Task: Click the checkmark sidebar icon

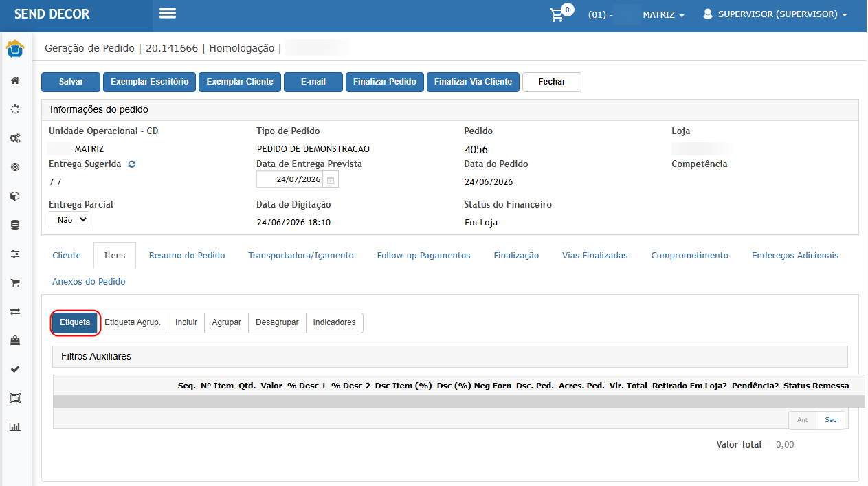Action: (x=15, y=369)
